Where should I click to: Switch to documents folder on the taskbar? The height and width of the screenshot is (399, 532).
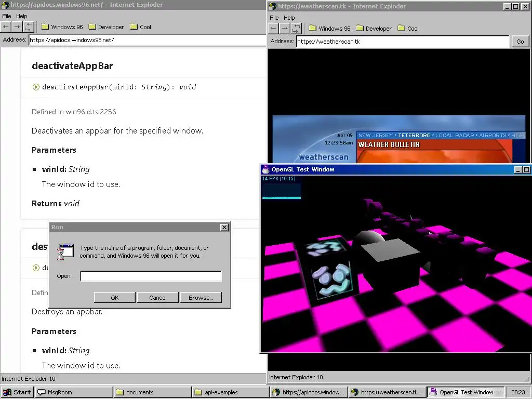[x=152, y=392]
